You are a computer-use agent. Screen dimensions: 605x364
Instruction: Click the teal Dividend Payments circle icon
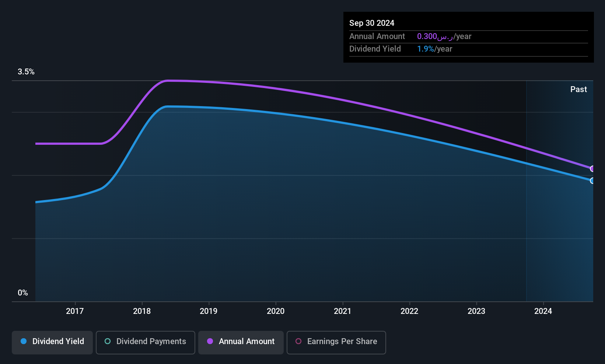click(x=108, y=341)
